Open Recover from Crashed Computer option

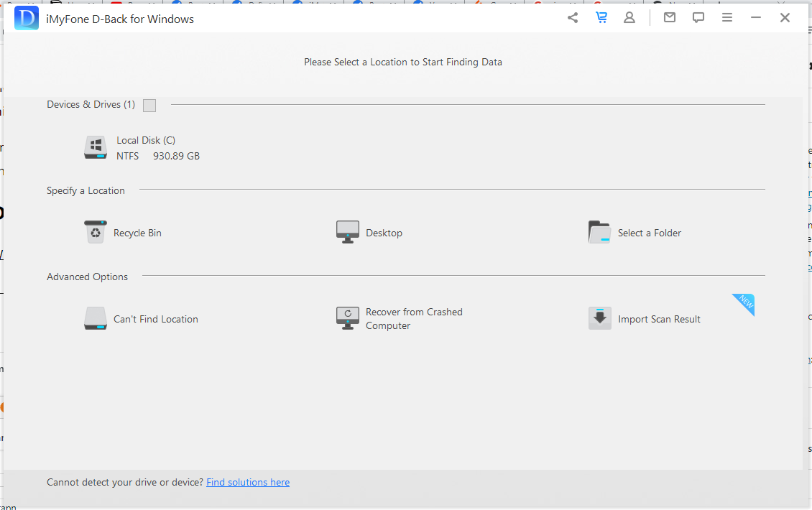(x=414, y=318)
